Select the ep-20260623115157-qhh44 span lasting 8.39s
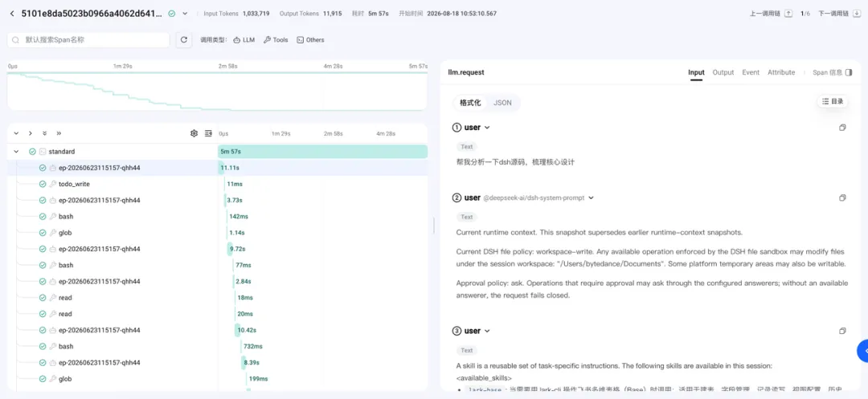The height and width of the screenshot is (399, 868). [218, 363]
